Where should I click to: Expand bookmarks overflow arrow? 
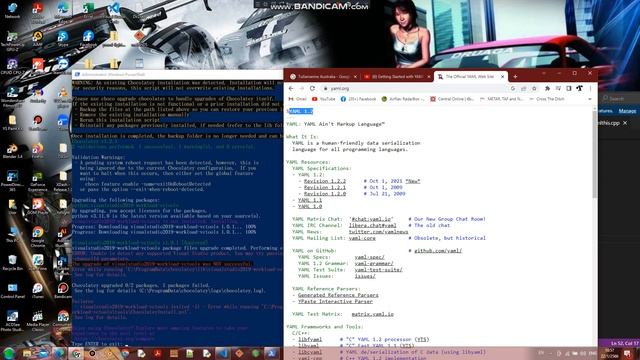tap(589, 99)
